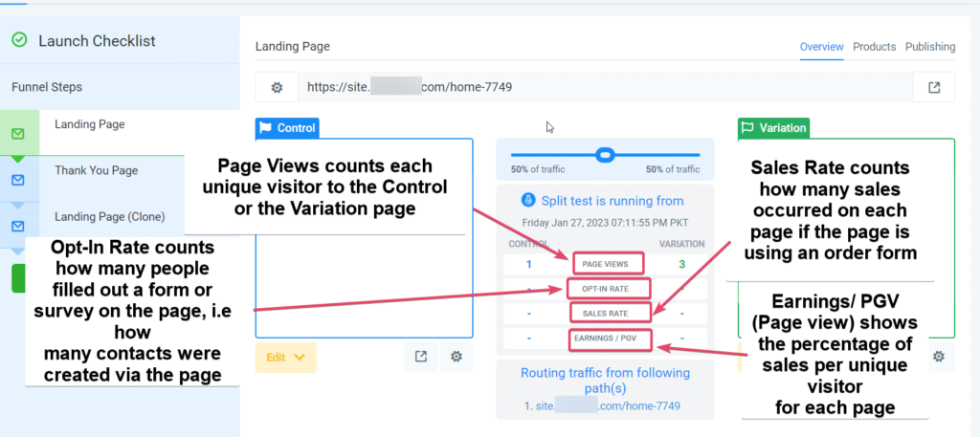Screen dimensions: 980x437
Task: Open Control page settings gear
Action: 457,357
